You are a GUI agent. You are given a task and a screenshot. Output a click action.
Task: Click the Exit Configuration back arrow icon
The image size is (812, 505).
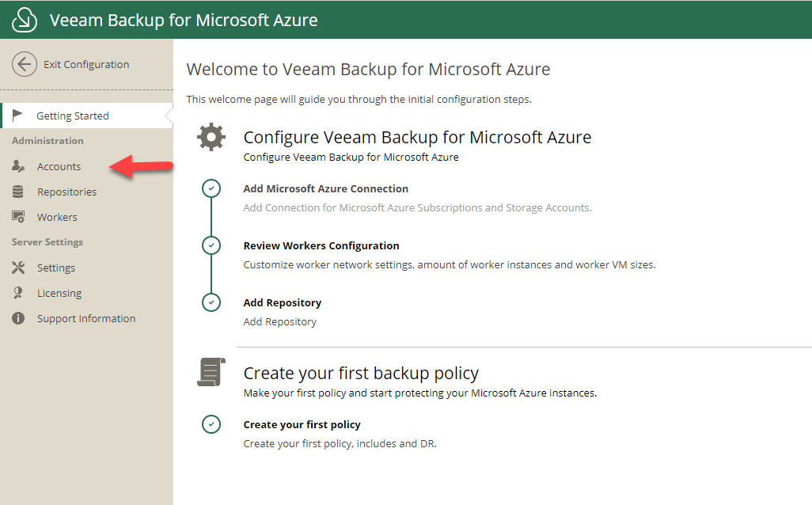coord(25,64)
